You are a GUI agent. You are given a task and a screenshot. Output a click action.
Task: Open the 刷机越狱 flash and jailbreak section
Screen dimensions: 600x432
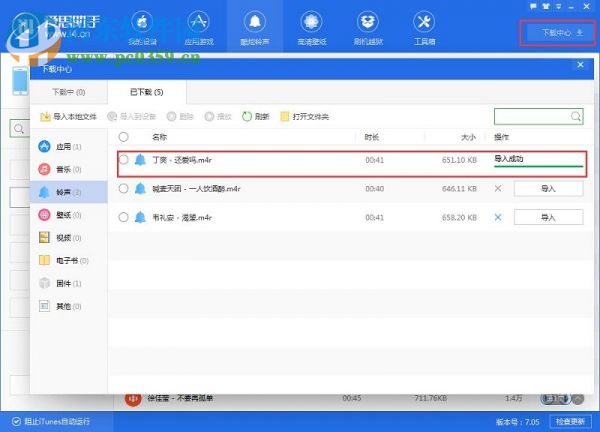368,29
